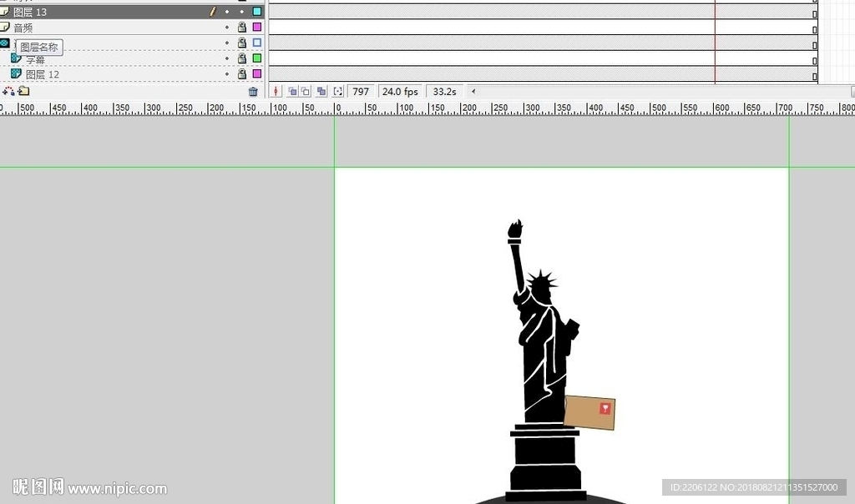This screenshot has height=504, width=855.
Task: Toggle visibility dot of 图层 13
Action: coord(227,12)
